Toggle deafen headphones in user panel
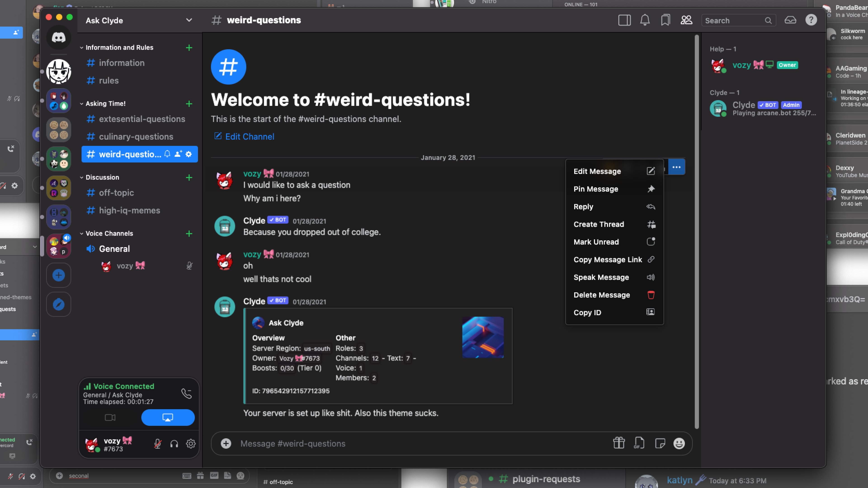Screen dimensions: 868x488 pos(174,444)
